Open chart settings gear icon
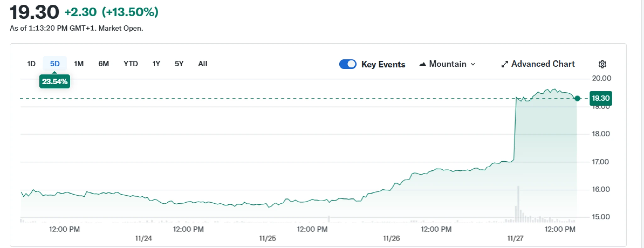Image resolution: width=644 pixels, height=248 pixels. pyautogui.click(x=602, y=64)
